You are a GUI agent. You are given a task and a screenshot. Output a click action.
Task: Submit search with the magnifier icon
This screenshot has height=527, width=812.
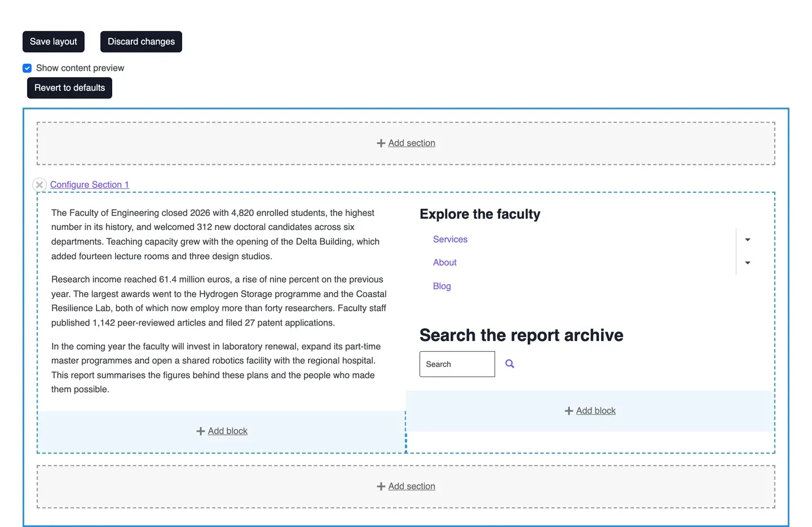(x=510, y=364)
